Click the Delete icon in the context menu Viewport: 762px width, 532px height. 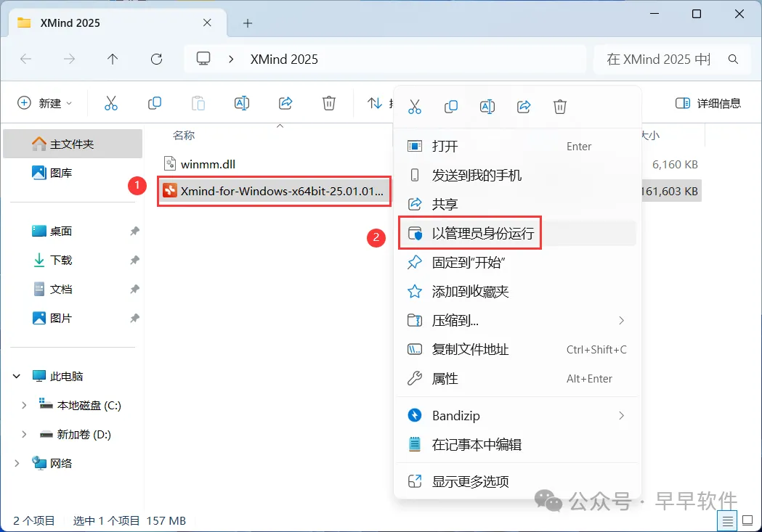click(560, 106)
